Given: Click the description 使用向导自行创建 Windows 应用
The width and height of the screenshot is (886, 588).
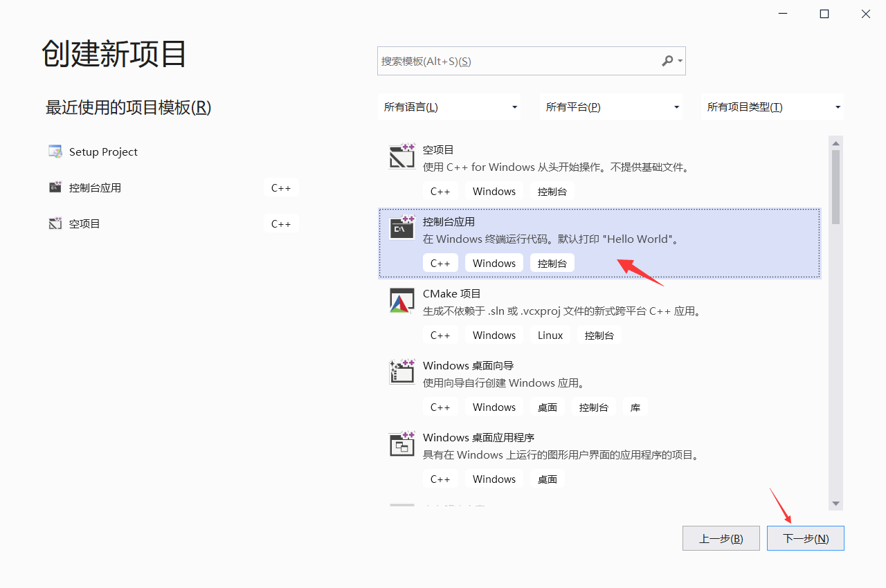Looking at the screenshot, I should click(504, 383).
